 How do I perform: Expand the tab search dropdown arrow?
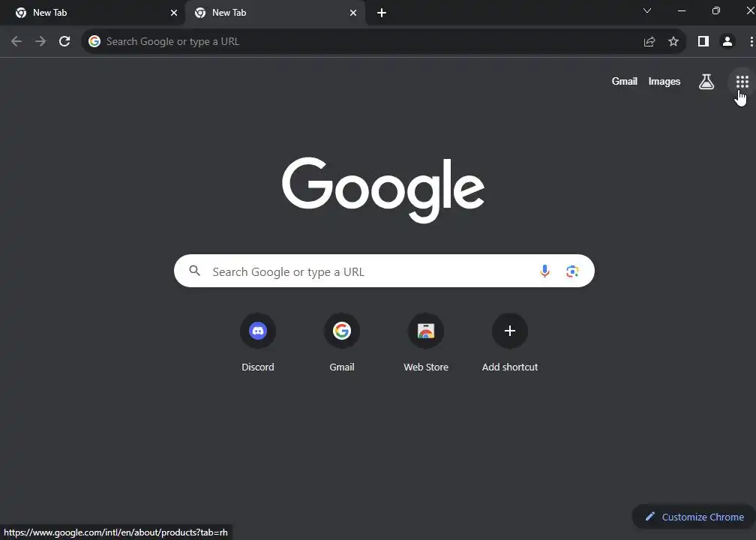point(647,10)
